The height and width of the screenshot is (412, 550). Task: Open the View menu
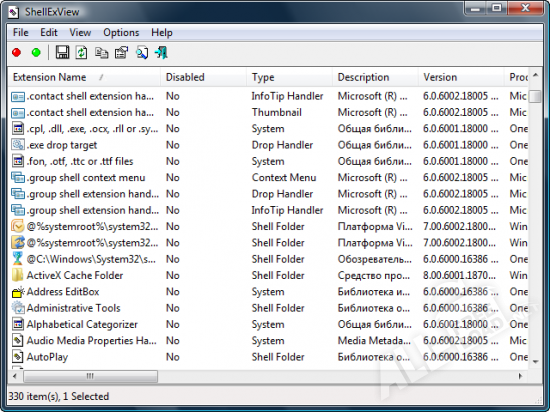click(80, 33)
